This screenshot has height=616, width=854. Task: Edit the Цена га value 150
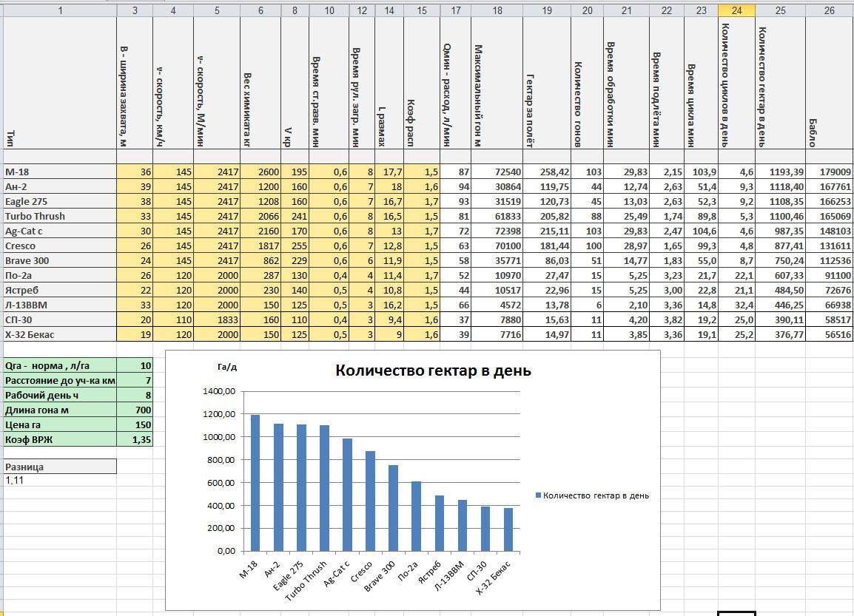135,424
